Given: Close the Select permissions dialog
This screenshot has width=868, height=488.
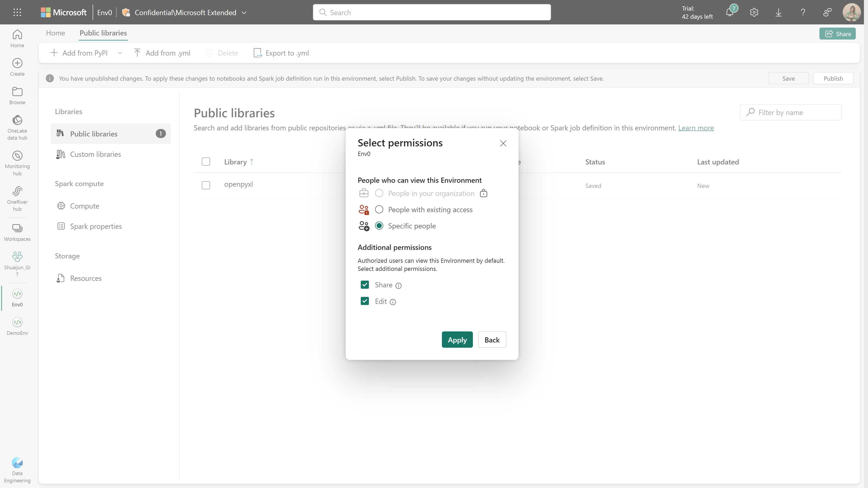Looking at the screenshot, I should tap(503, 143).
